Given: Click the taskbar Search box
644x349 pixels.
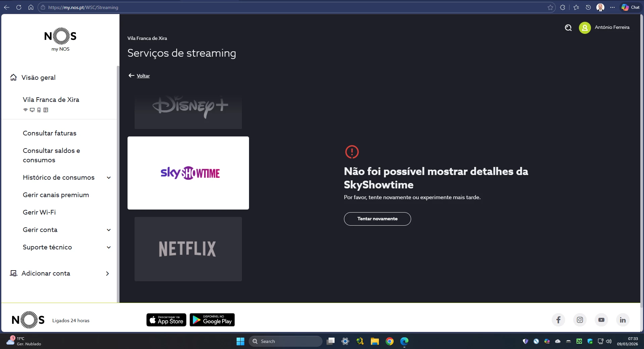Looking at the screenshot, I should coord(286,341).
